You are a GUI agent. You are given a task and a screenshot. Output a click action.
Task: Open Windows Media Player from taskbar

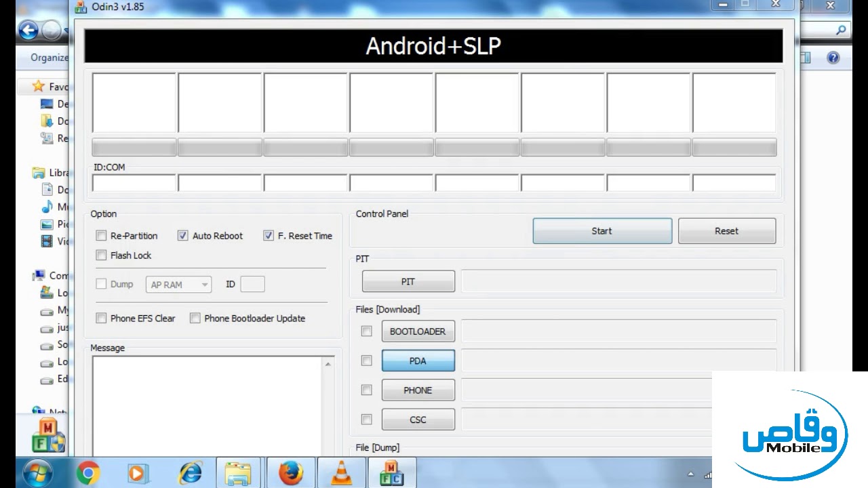coord(138,473)
